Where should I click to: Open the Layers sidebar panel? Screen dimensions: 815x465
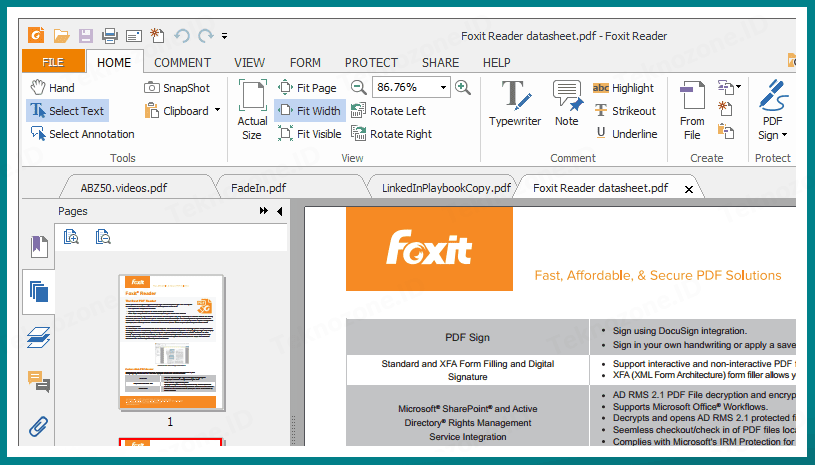click(39, 337)
